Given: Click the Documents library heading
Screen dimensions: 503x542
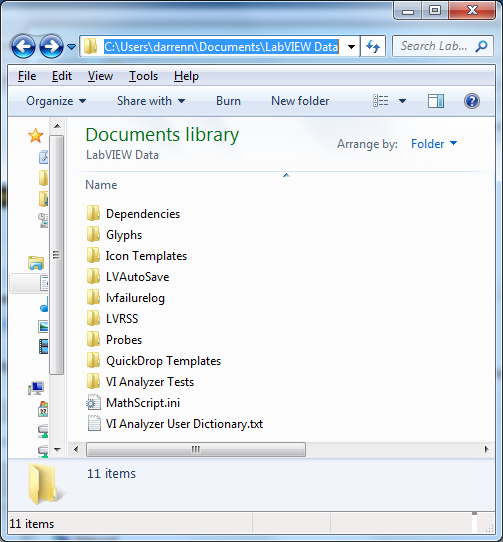Looking at the screenshot, I should coord(162,134).
